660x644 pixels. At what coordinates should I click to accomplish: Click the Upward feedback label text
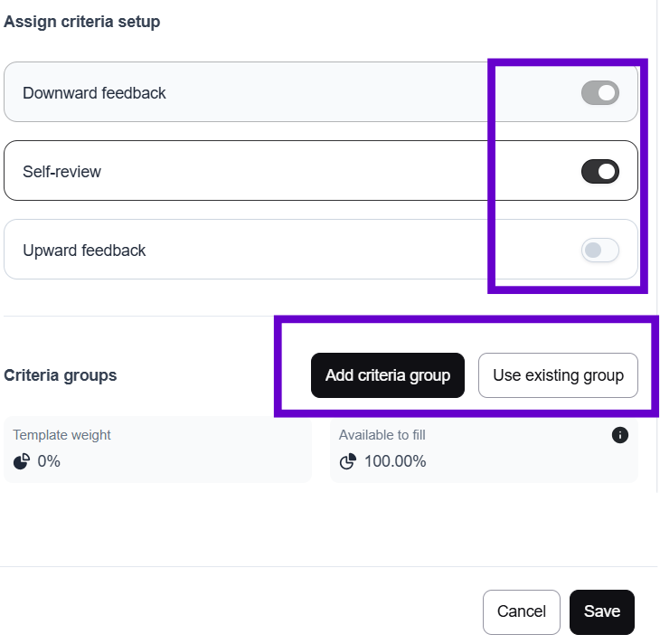tap(84, 251)
